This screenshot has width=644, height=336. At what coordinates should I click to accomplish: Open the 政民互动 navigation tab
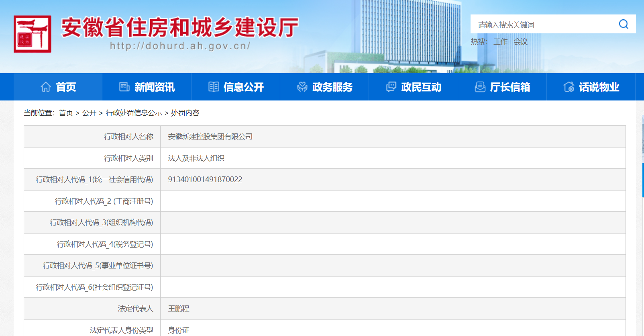413,87
